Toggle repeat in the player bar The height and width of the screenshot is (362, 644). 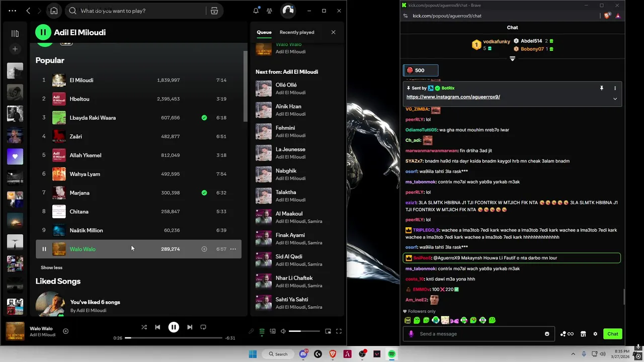[203, 327]
